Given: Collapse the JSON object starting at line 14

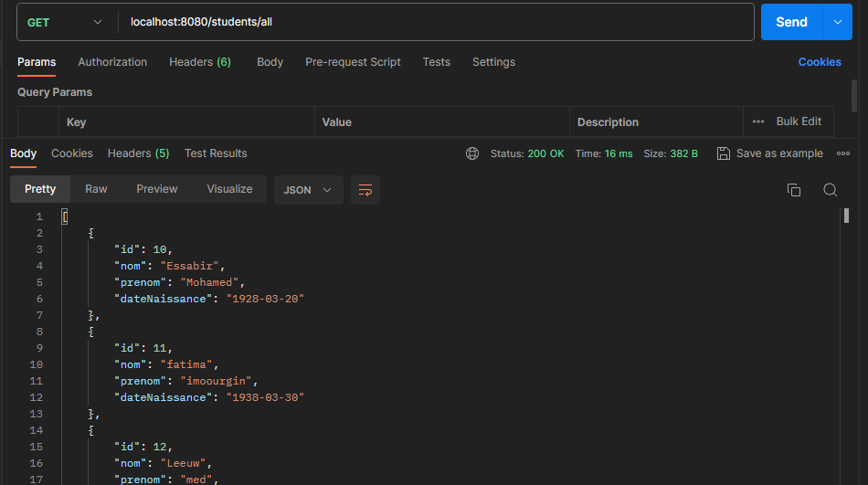Looking at the screenshot, I should 91,430.
